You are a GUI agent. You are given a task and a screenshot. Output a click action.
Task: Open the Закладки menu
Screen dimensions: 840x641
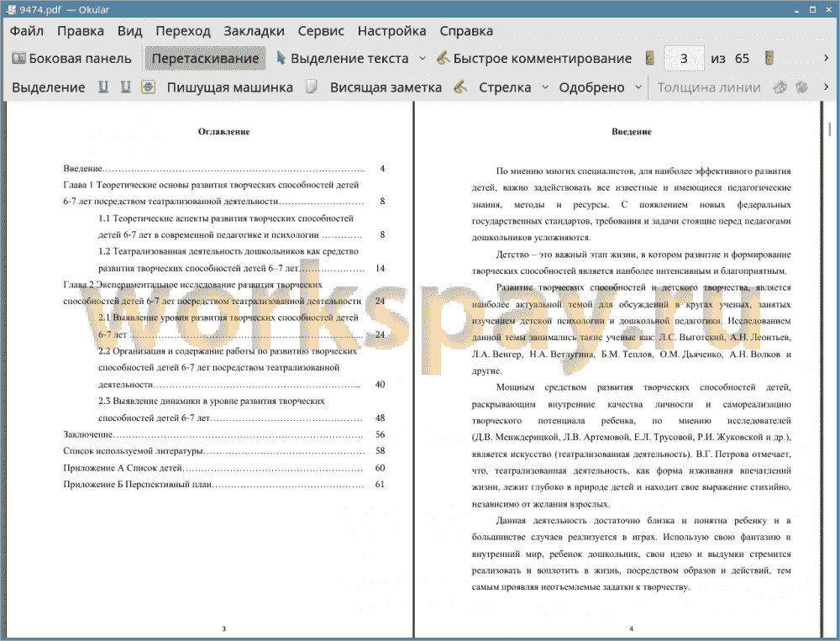[x=254, y=31]
